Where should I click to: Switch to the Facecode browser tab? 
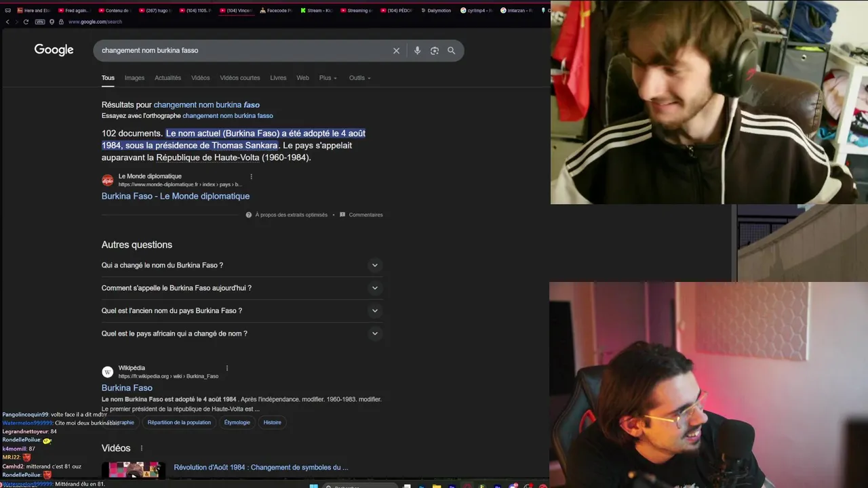pos(275,10)
